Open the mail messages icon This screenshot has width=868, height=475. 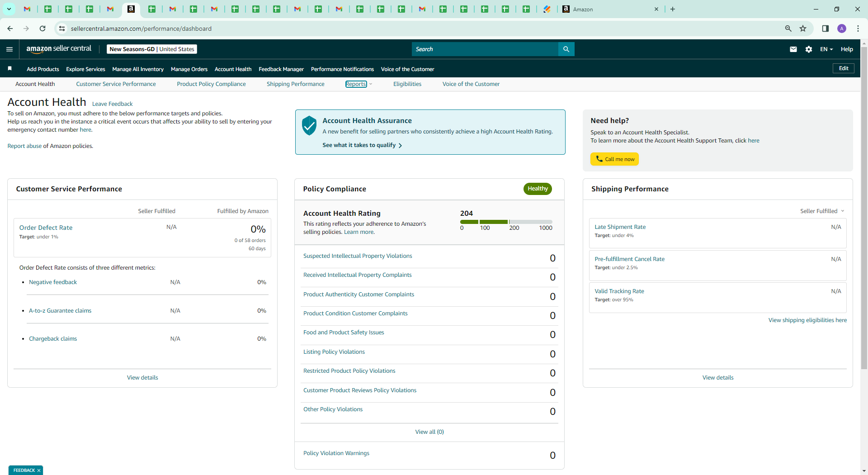coord(793,49)
